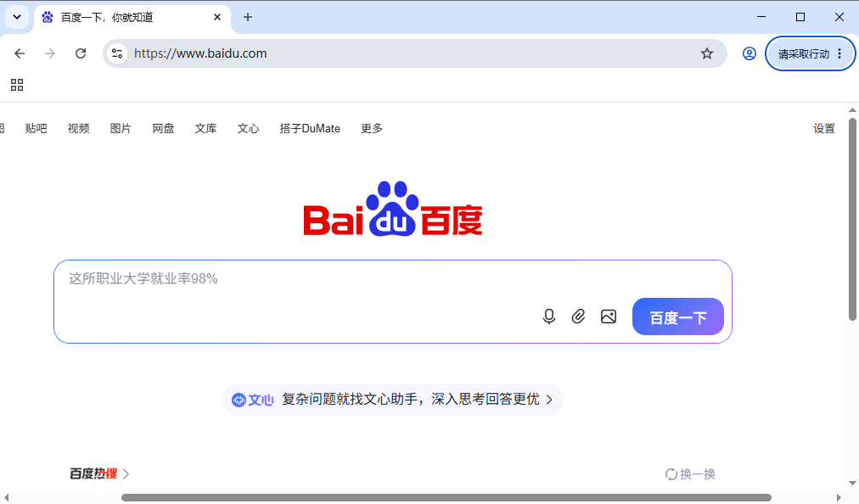Open the 文心 nav link
Image resolution: width=859 pixels, height=504 pixels.
pos(248,128)
